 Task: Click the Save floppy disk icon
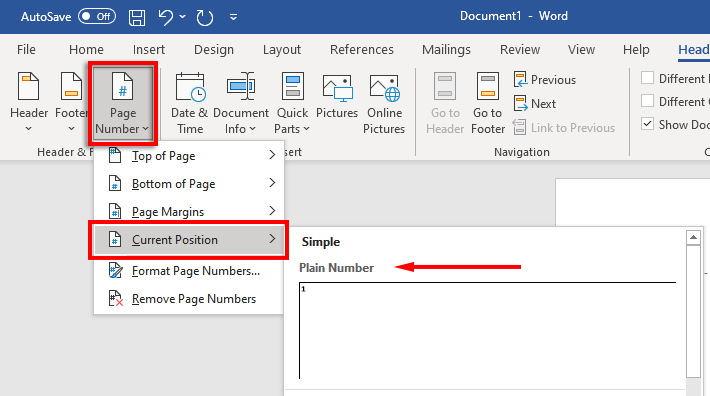click(137, 17)
